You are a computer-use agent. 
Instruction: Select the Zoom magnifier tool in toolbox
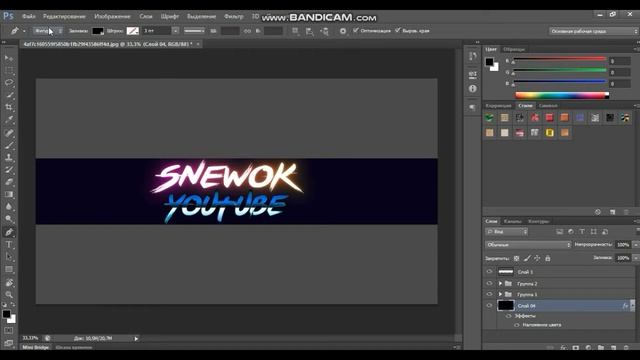coord(9,295)
